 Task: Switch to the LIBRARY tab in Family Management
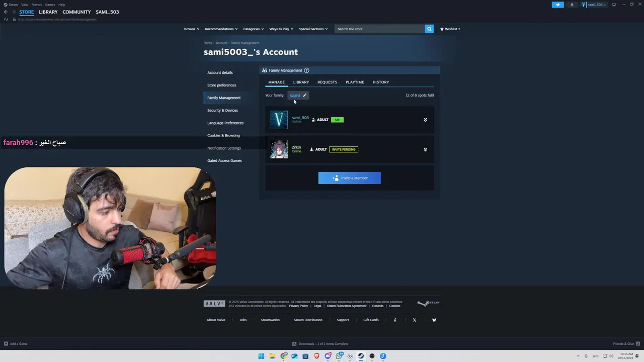[x=301, y=82]
